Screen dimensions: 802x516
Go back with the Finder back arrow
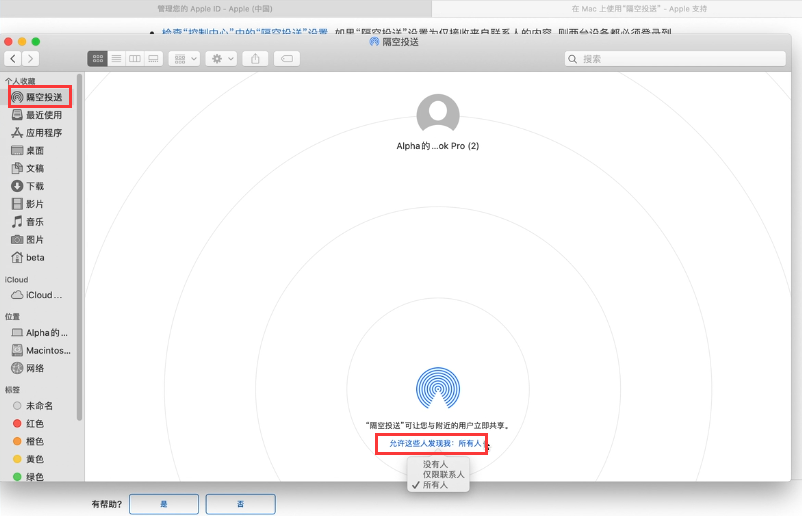pos(13,59)
